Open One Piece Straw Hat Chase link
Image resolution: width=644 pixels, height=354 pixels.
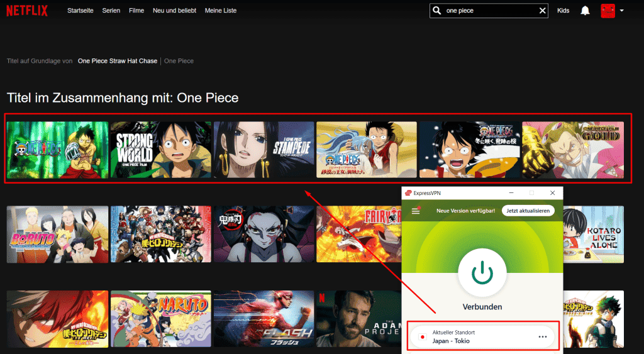pos(118,61)
